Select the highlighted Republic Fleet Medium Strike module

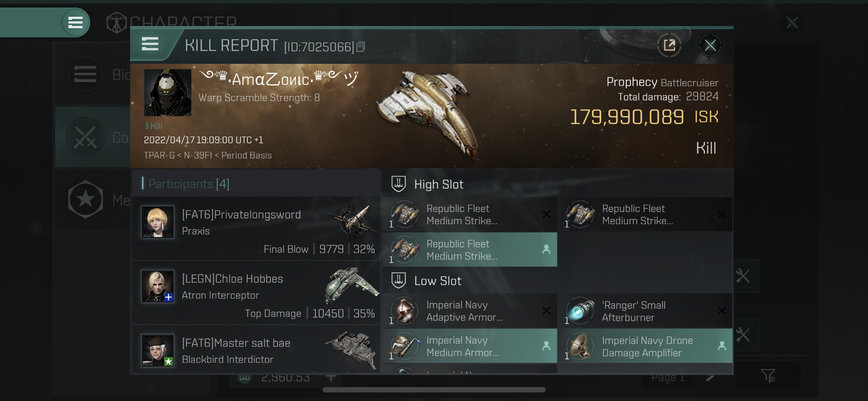click(x=470, y=250)
